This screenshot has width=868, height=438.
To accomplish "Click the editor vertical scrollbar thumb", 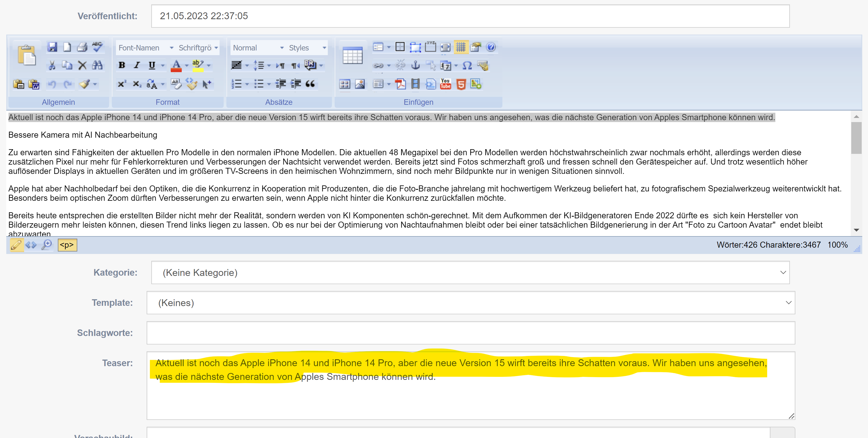I will pyautogui.click(x=856, y=138).
